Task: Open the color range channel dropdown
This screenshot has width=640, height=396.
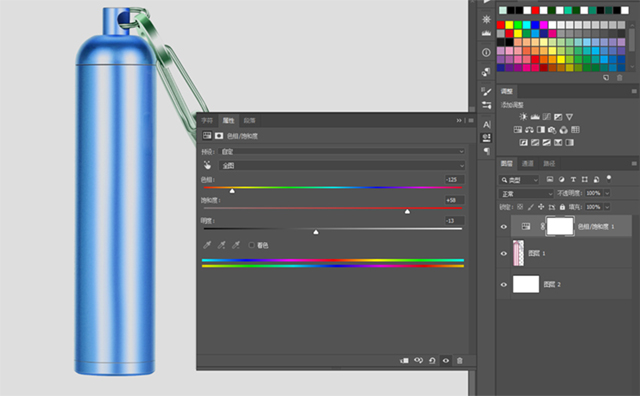Action: [x=342, y=165]
